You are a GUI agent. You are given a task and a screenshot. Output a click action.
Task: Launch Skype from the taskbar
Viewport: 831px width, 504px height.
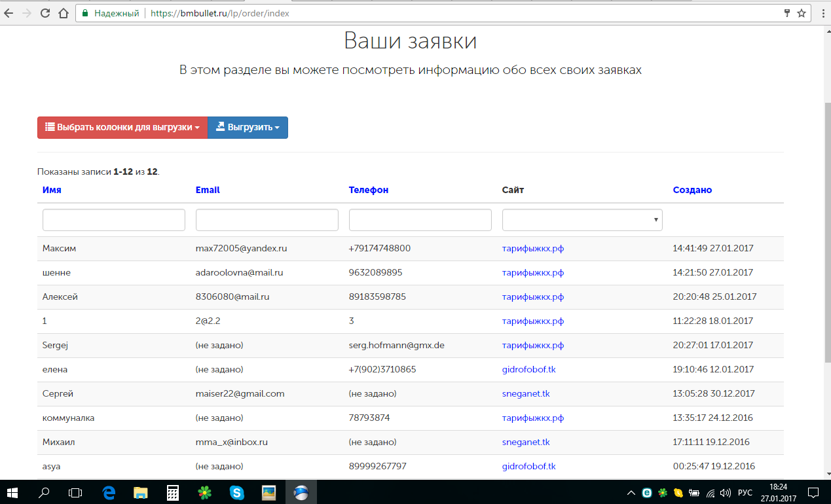237,492
